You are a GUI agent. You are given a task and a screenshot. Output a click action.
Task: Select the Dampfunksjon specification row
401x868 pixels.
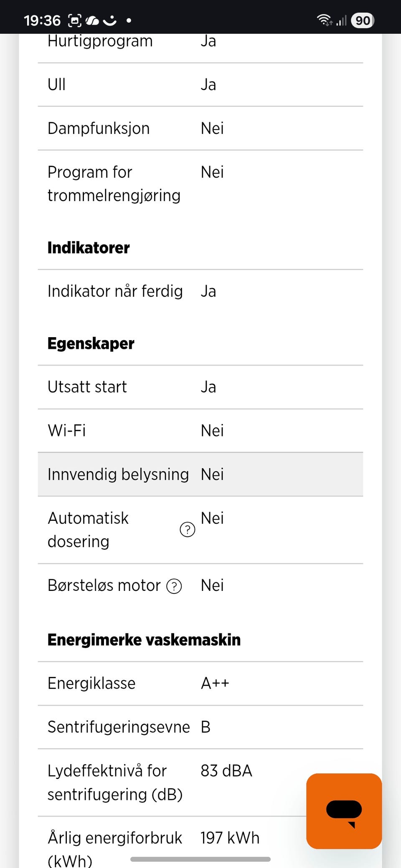[200, 128]
